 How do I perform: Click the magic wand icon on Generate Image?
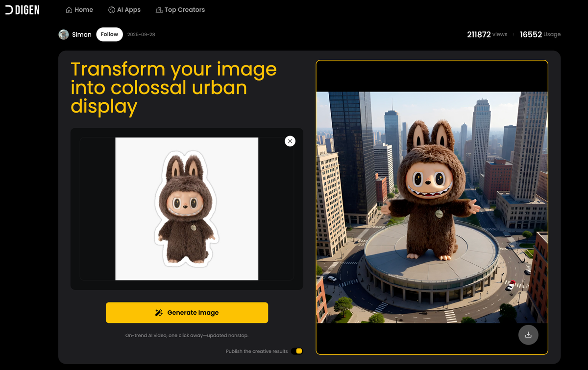coord(158,312)
